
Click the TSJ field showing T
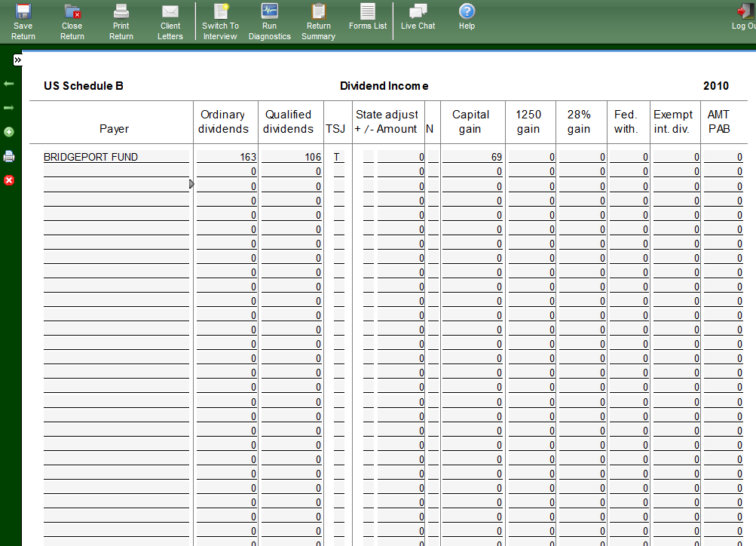[338, 157]
